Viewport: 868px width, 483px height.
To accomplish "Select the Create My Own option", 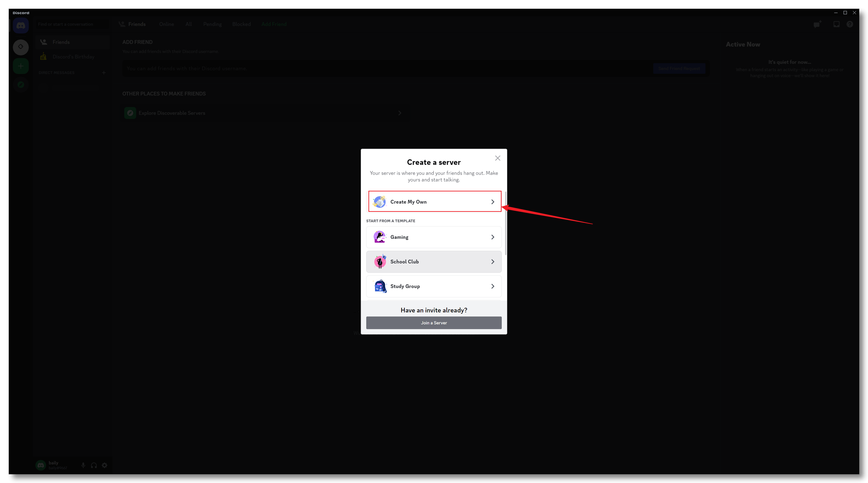I will (434, 202).
